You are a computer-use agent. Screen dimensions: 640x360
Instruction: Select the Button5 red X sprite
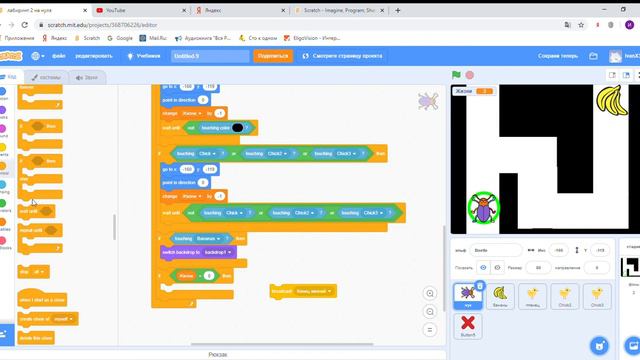tap(468, 326)
